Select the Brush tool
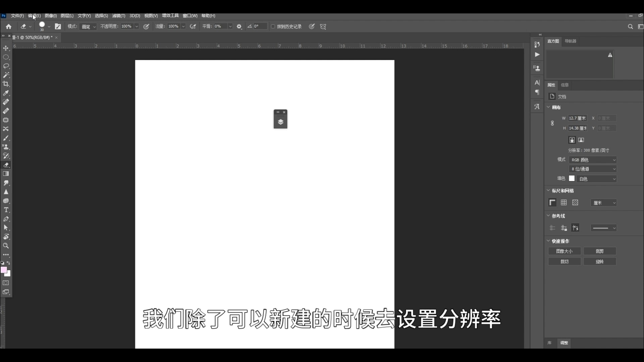This screenshot has width=644, height=362. click(6, 138)
